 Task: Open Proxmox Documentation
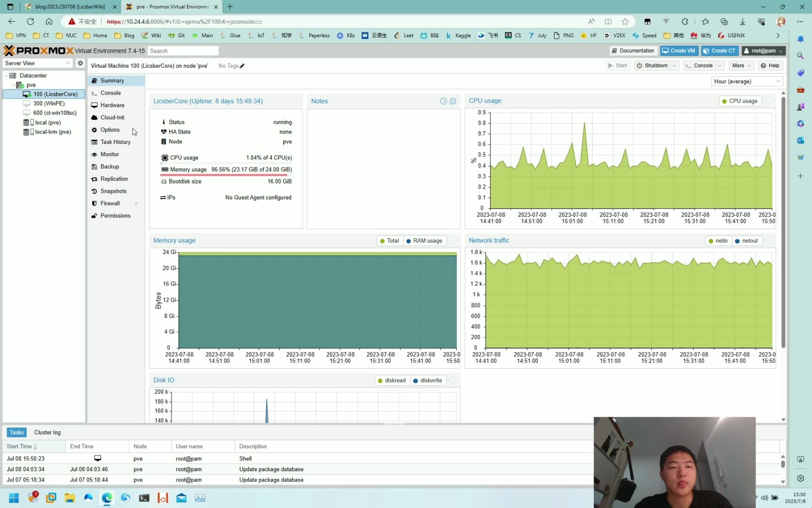(x=633, y=51)
